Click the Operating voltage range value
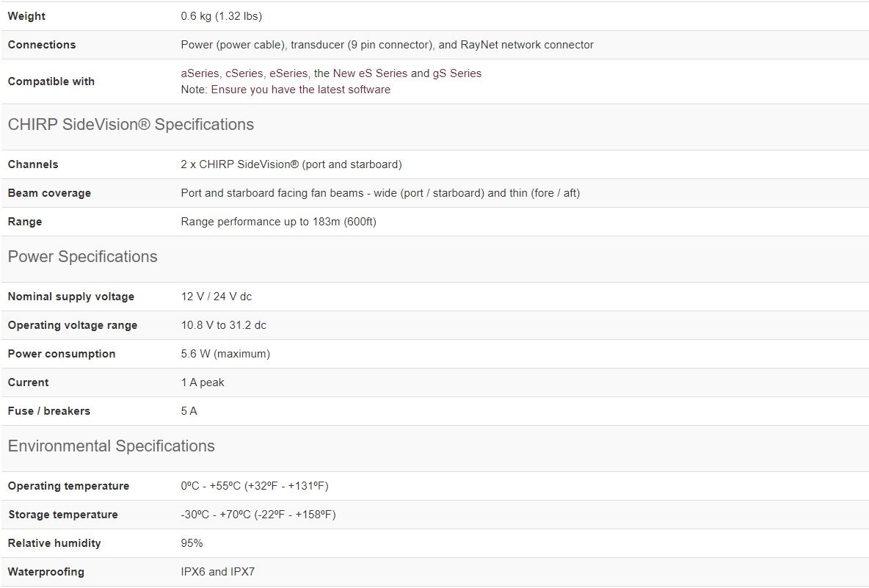Image resolution: width=869 pixels, height=588 pixels. 223,325
